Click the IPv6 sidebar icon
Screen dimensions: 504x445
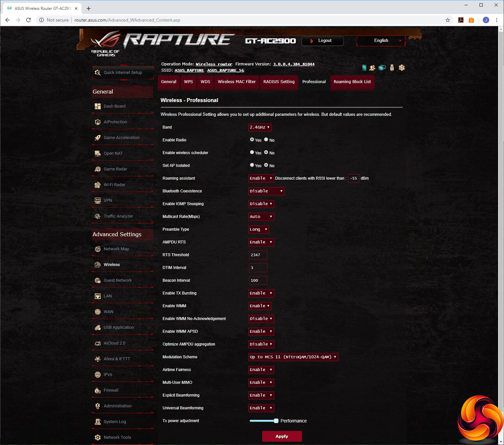coord(97,375)
